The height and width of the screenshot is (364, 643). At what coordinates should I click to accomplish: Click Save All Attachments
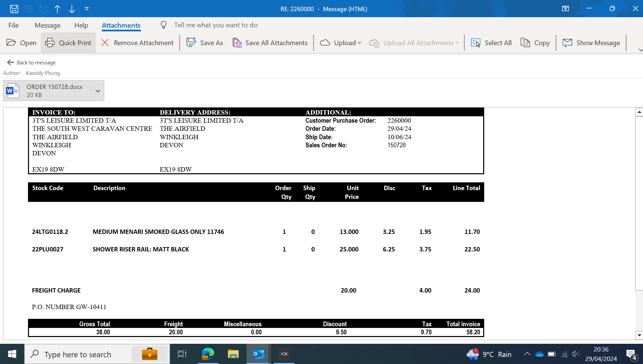270,43
